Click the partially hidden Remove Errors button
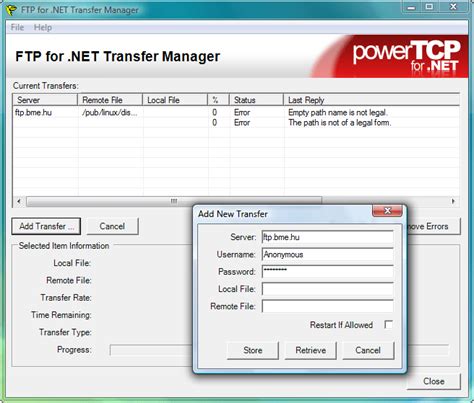The image size is (474, 403). pyautogui.click(x=433, y=226)
